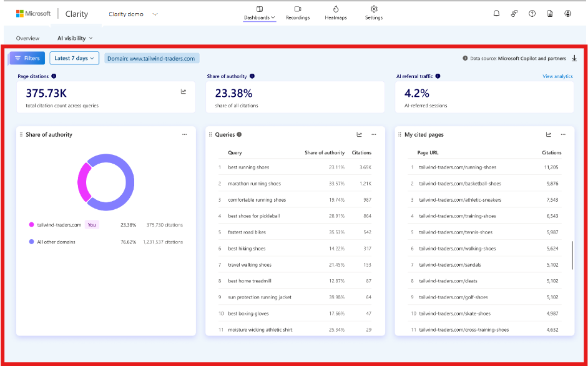Open trend chart icon in My cited pages
The height and width of the screenshot is (366, 588).
549,134
